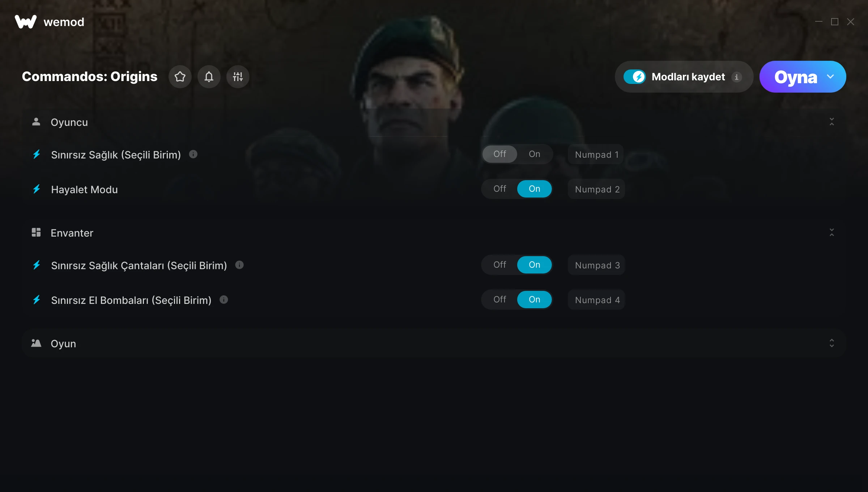Open notifications bell for the game
This screenshot has width=868, height=492.
[209, 77]
